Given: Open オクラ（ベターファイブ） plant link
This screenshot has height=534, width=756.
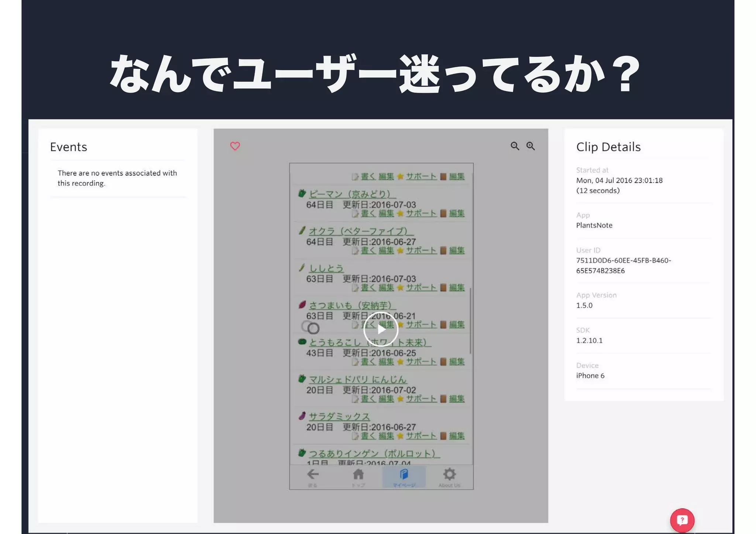Looking at the screenshot, I should (x=361, y=231).
